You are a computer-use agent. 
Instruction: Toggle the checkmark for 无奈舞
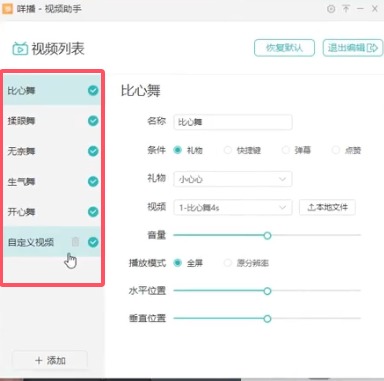point(93,151)
